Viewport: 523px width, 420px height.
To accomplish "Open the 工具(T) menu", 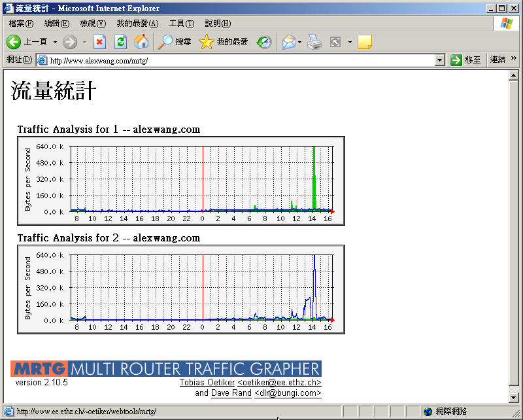I will pyautogui.click(x=181, y=24).
